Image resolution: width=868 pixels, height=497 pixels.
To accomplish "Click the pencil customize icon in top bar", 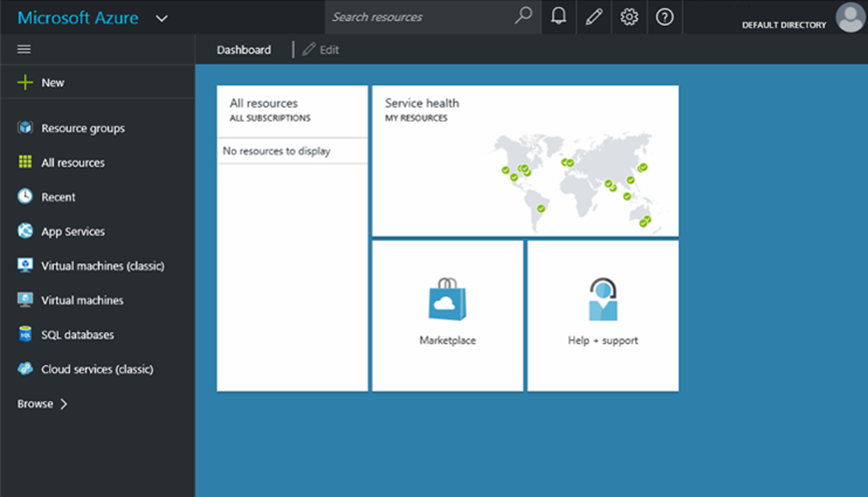I will [594, 17].
